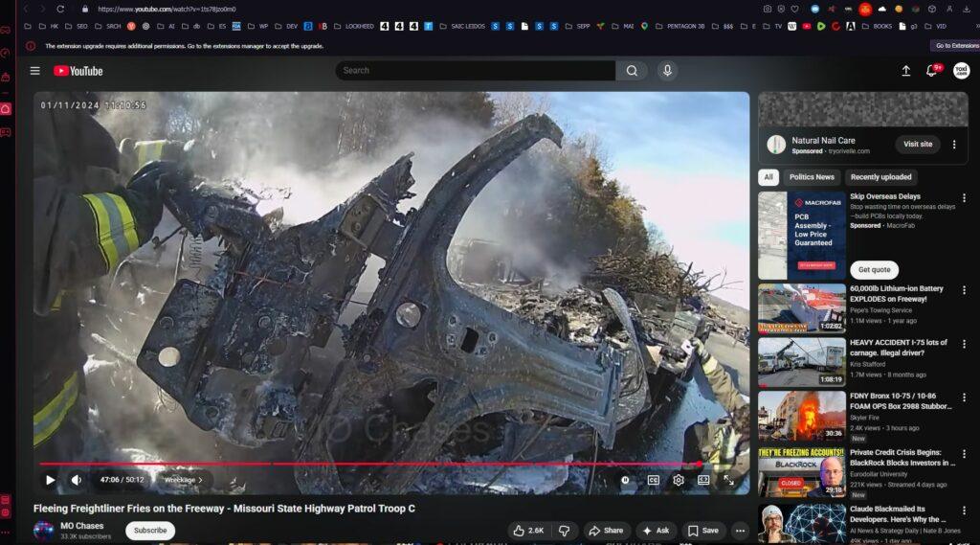Open more actions menu beside Save
Viewport: 980px width, 545px height.
coord(740,530)
